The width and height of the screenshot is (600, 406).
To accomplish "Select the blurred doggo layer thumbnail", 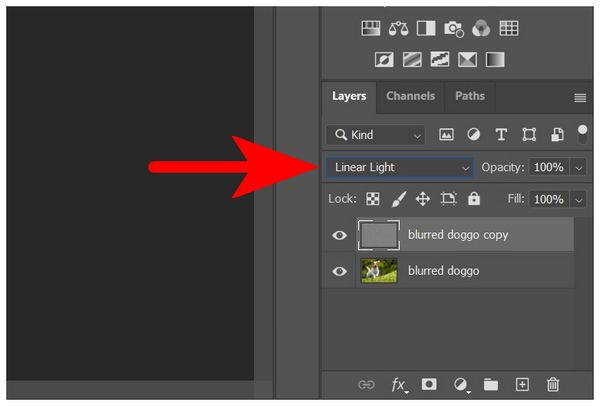I will tap(379, 271).
